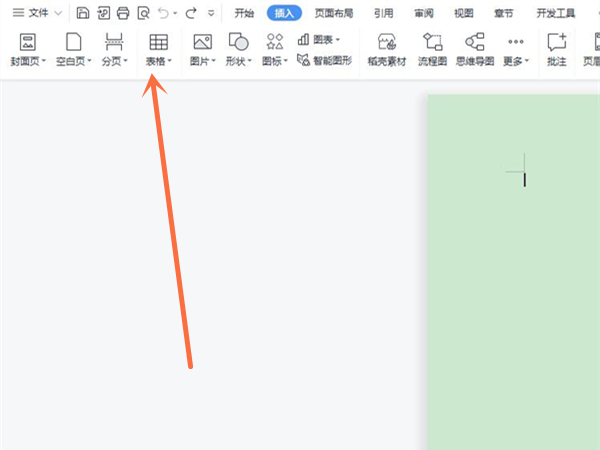Click the 分页 page break icon
The width and height of the screenshot is (600, 450).
click(x=114, y=42)
